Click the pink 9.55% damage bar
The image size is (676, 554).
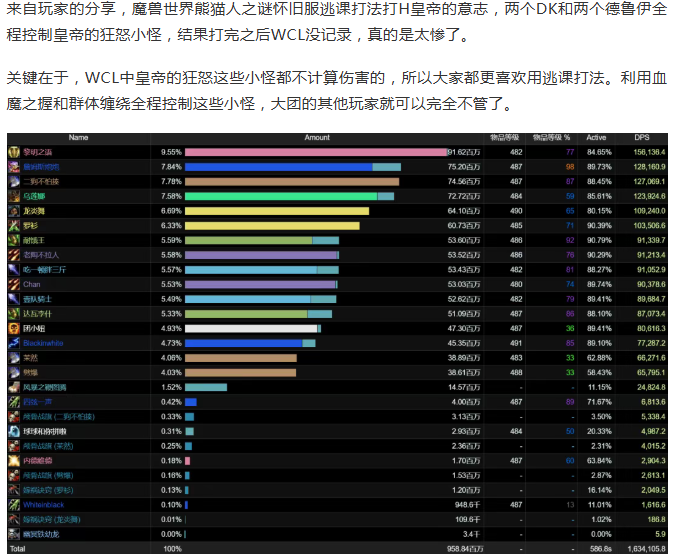[x=315, y=152]
